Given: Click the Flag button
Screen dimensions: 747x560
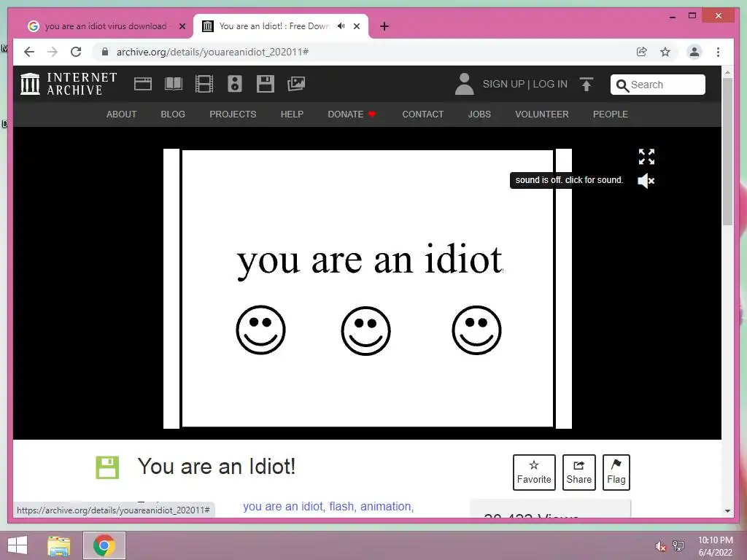Looking at the screenshot, I should point(616,472).
